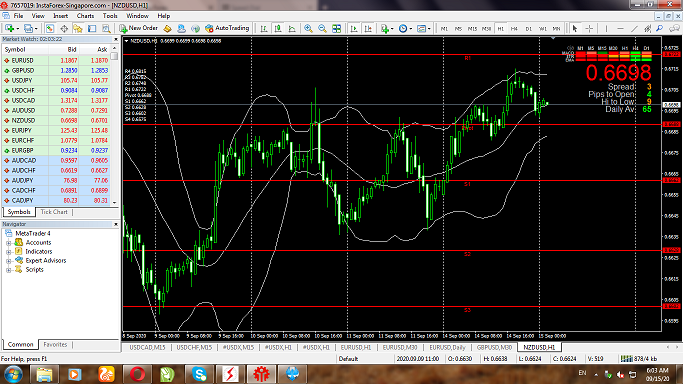Toggle the Navigator window icon
The height and width of the screenshot is (384, 683).
[x=78, y=29]
